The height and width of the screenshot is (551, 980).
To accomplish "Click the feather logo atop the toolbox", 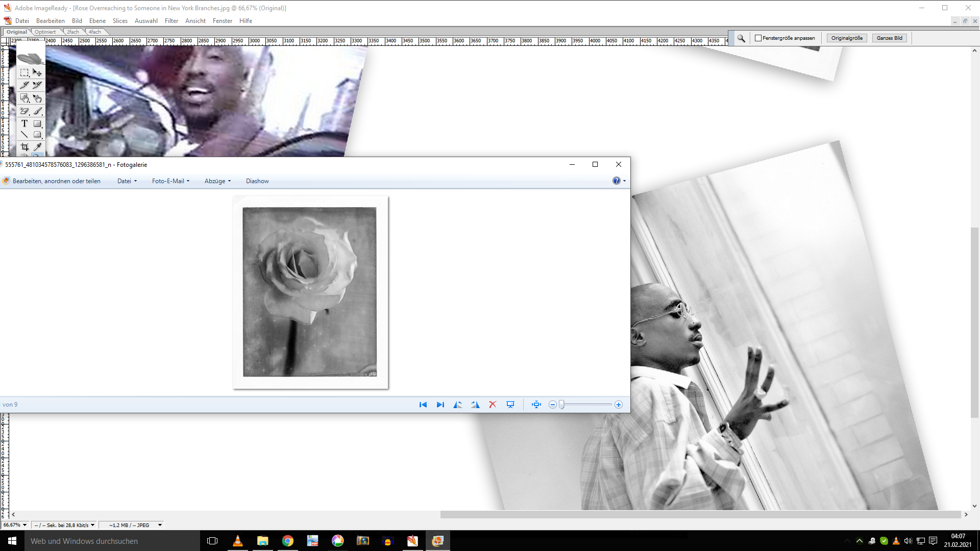I will coord(31,58).
